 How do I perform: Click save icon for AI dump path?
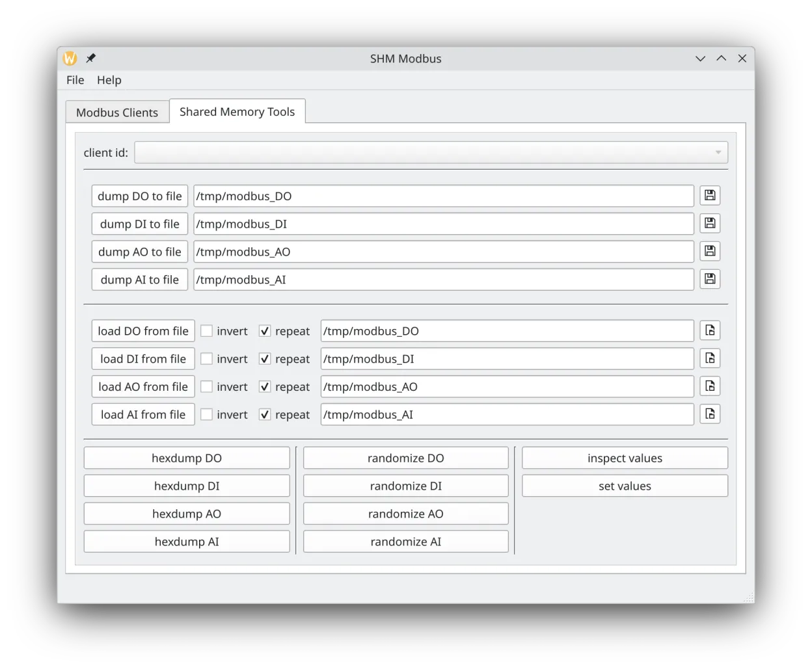click(710, 280)
